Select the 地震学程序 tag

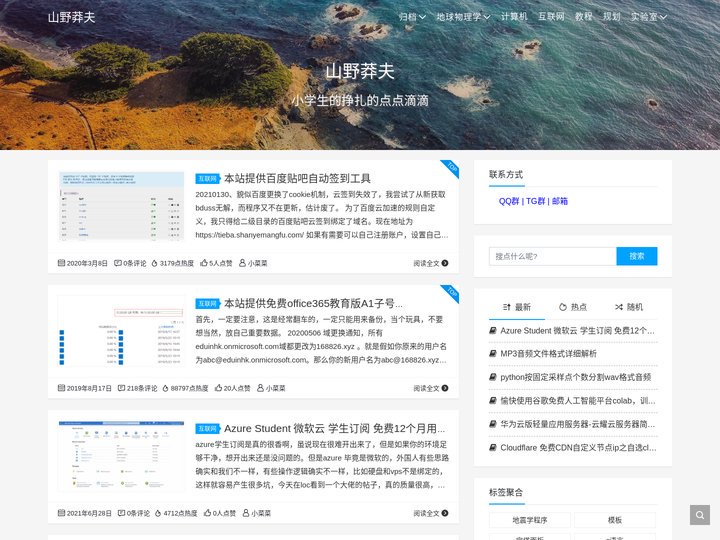529,520
